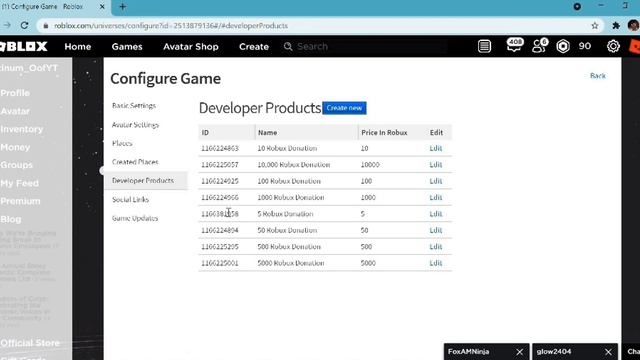Viewport: 640px width, 360px height.
Task: Edit the 5000 Robux Donation product
Action: click(x=436, y=263)
